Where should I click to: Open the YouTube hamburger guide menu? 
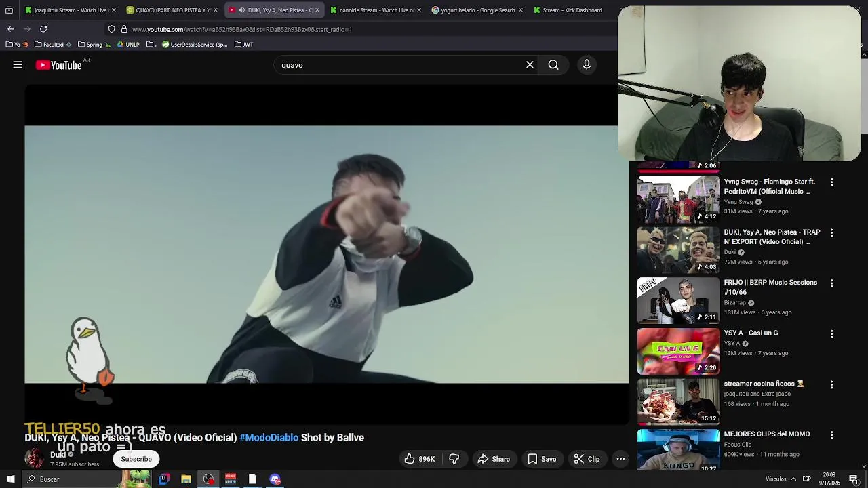[x=18, y=65]
